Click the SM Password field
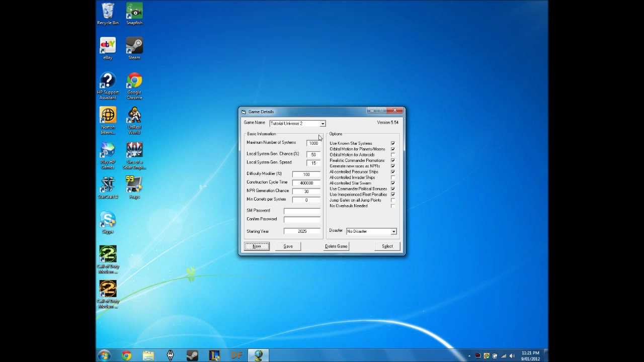The image size is (644, 362). [x=302, y=211]
